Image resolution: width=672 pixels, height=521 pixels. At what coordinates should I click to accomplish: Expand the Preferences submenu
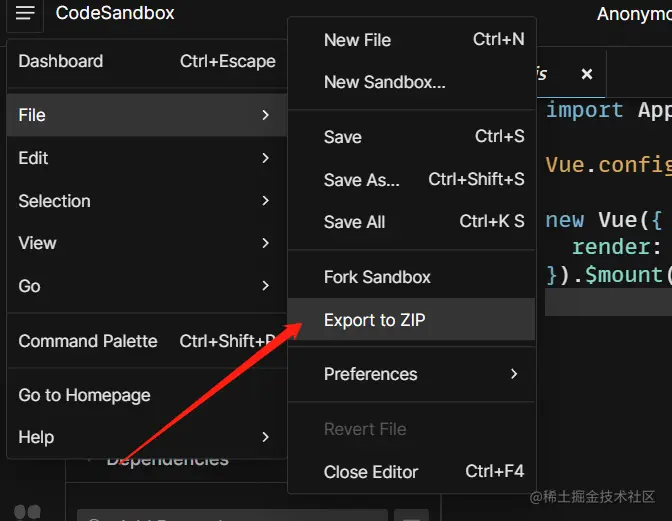click(x=411, y=374)
